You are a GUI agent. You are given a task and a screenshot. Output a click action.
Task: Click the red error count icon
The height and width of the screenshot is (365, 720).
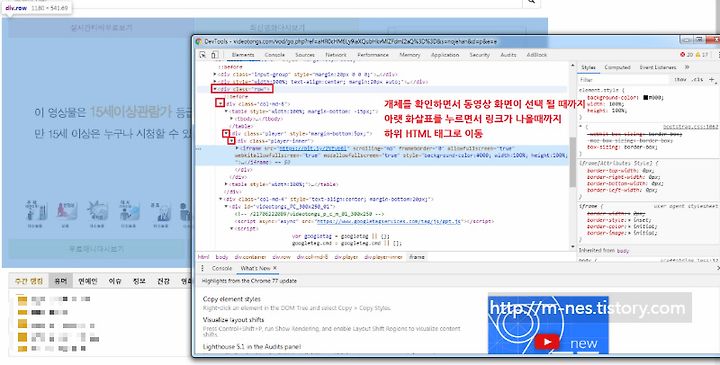click(682, 55)
